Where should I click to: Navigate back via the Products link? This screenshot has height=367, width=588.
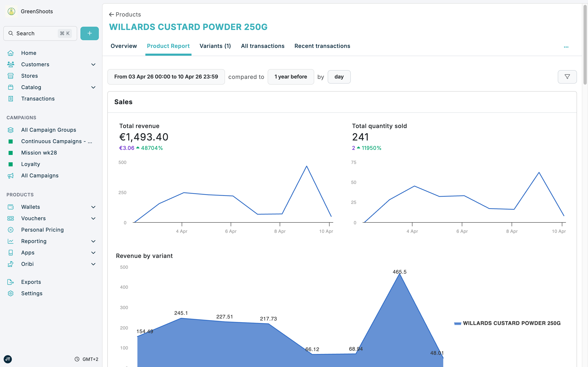pos(125,14)
